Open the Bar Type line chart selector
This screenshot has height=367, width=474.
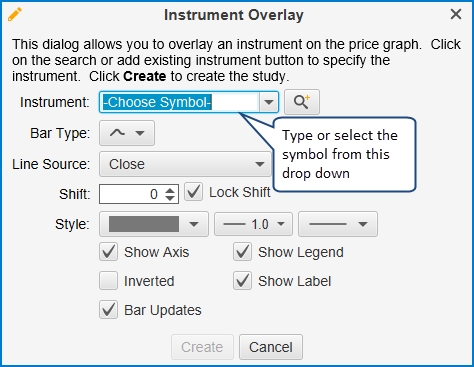[127, 133]
